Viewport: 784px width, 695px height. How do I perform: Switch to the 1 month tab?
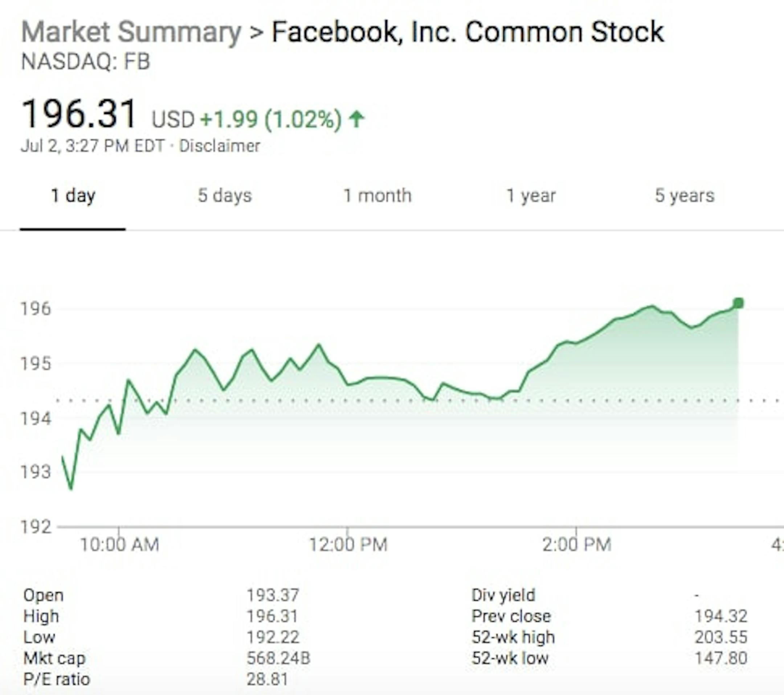[x=377, y=196]
